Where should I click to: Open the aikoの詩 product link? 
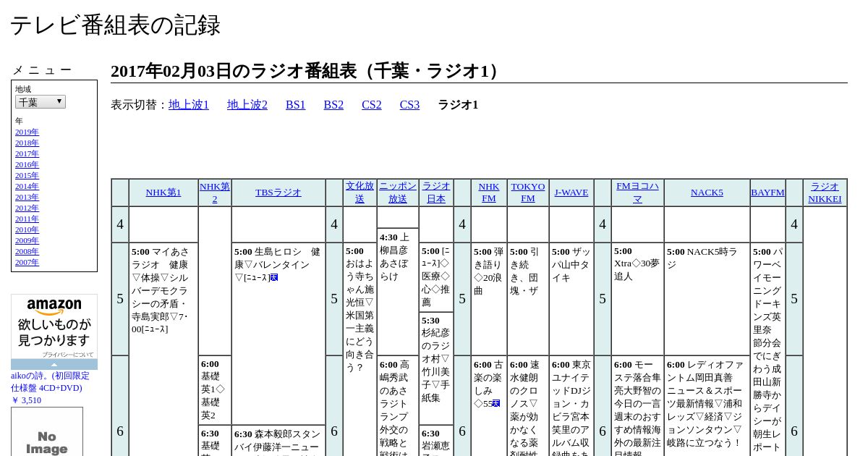[x=50, y=381]
